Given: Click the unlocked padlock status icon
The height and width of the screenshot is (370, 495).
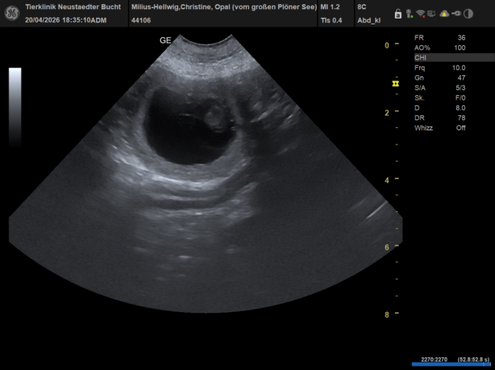Looking at the screenshot, I should (398, 14).
